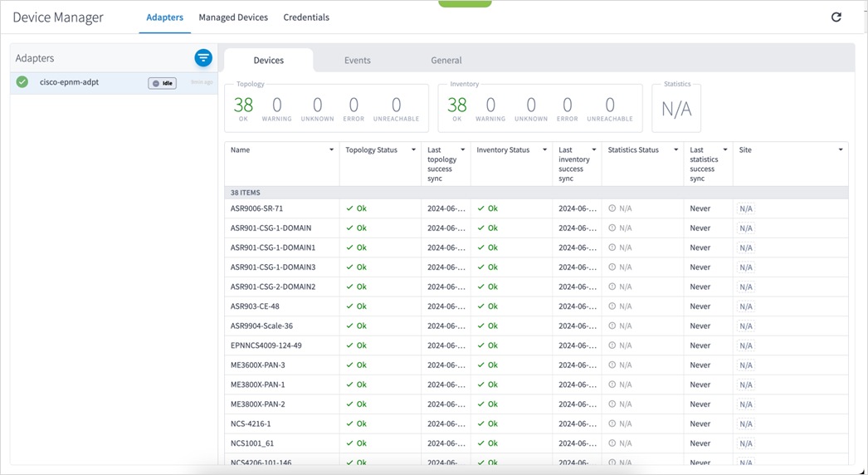Select the EPNNCS4009-124-49 device row
This screenshot has height=475, width=868.
click(266, 345)
